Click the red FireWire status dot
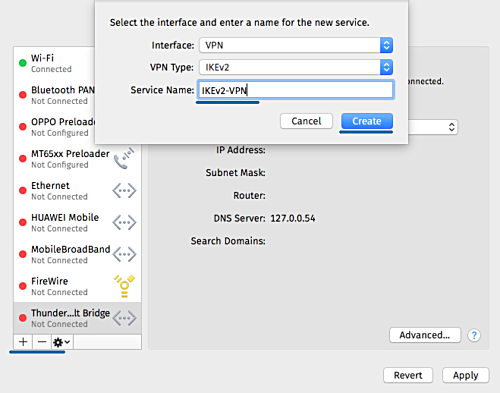Screen dimensions: 500x393 tap(23, 286)
